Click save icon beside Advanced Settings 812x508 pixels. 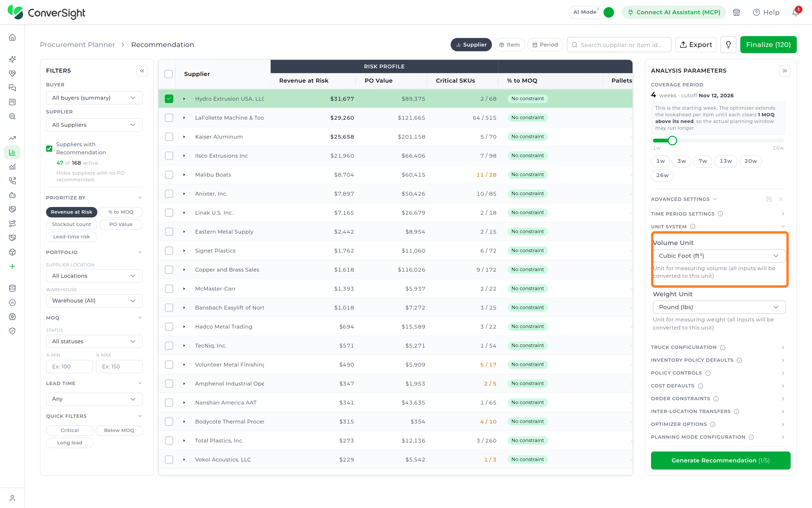769,199
